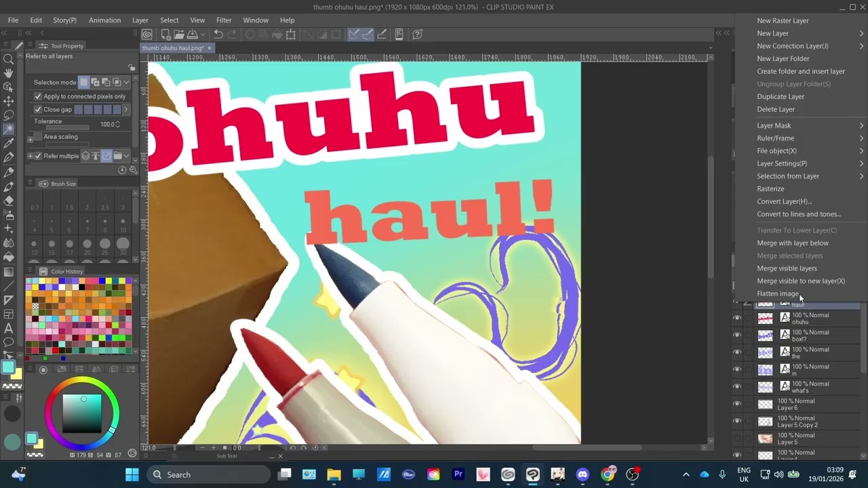Expand the Ruler/Frame submenu
This screenshot has width=868, height=488.
[x=810, y=138]
